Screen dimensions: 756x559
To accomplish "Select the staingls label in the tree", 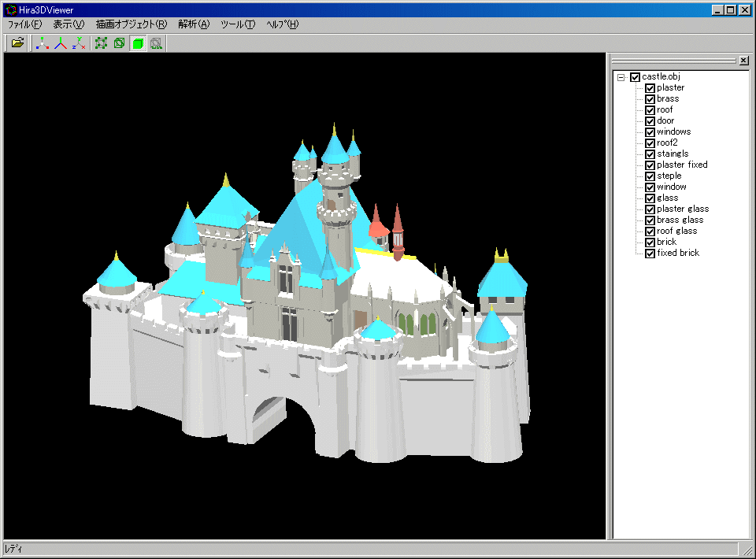I will 673,154.
